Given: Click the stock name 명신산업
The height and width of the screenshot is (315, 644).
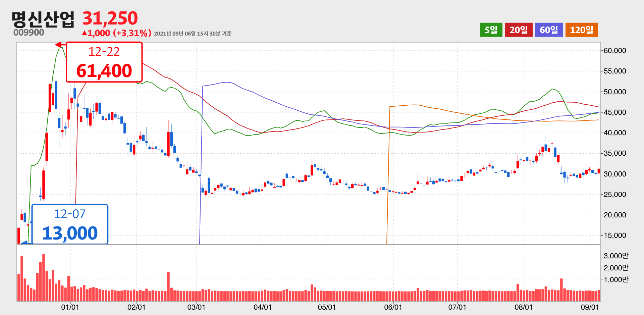Looking at the screenshot, I should click(43, 19).
